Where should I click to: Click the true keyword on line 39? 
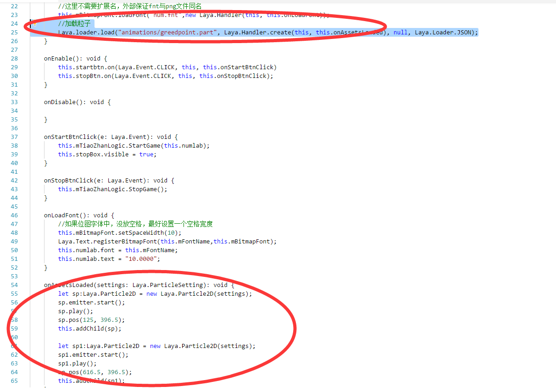(x=146, y=155)
